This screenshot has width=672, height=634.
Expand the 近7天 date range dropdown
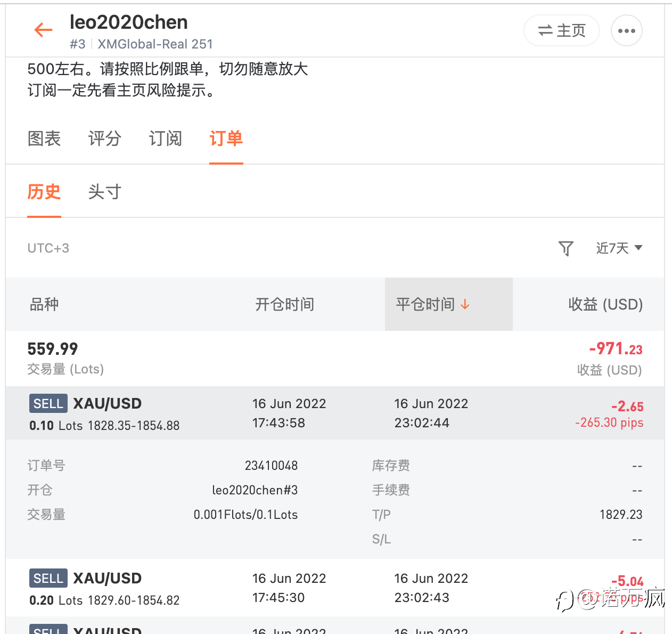(619, 248)
